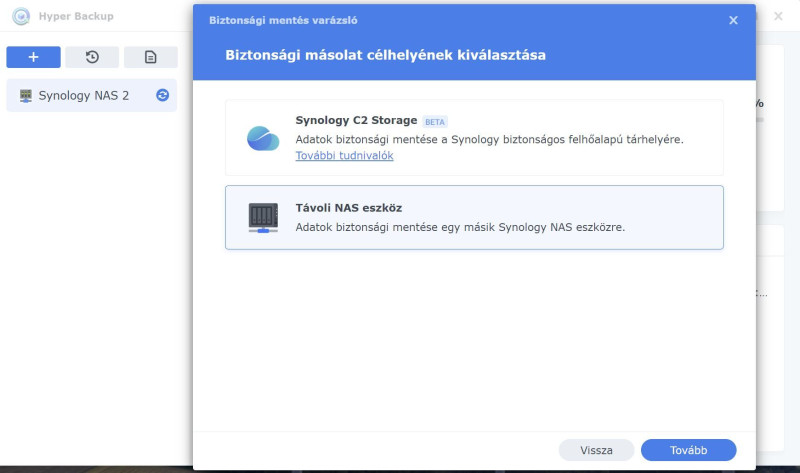800x473 pixels.
Task: Click the Biztonsági mentés varázsló title
Action: pyautogui.click(x=283, y=20)
